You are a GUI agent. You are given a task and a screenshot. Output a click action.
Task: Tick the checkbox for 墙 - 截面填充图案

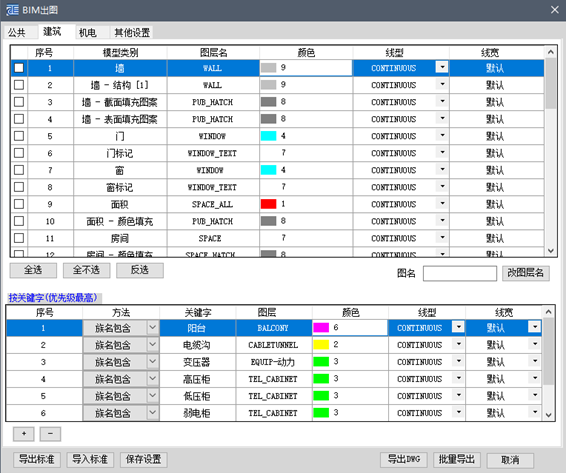pos(19,102)
